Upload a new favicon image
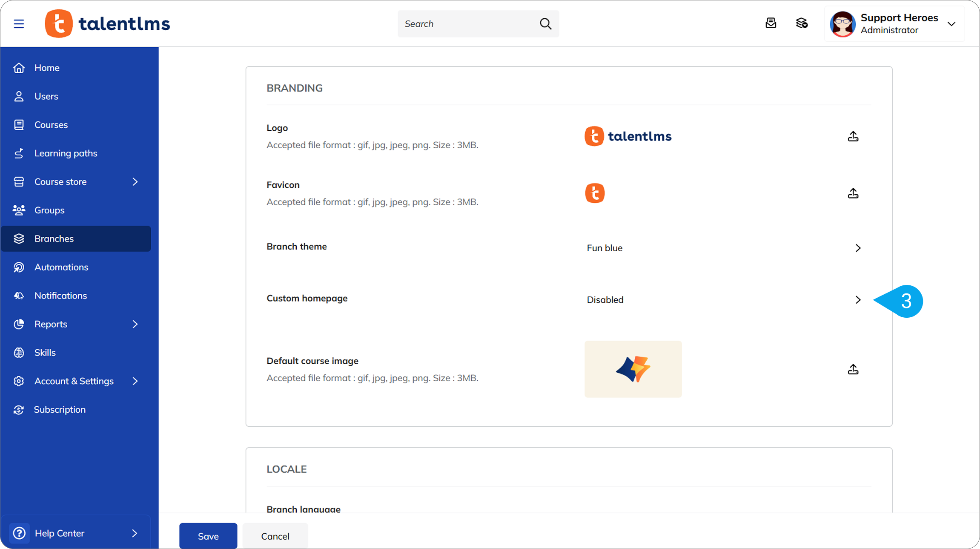This screenshot has width=980, height=549. point(853,193)
